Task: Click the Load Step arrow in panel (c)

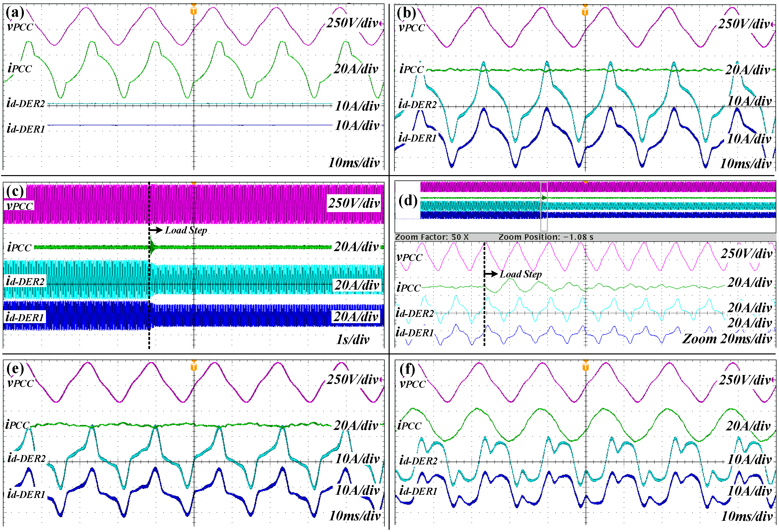Action: 156,230
